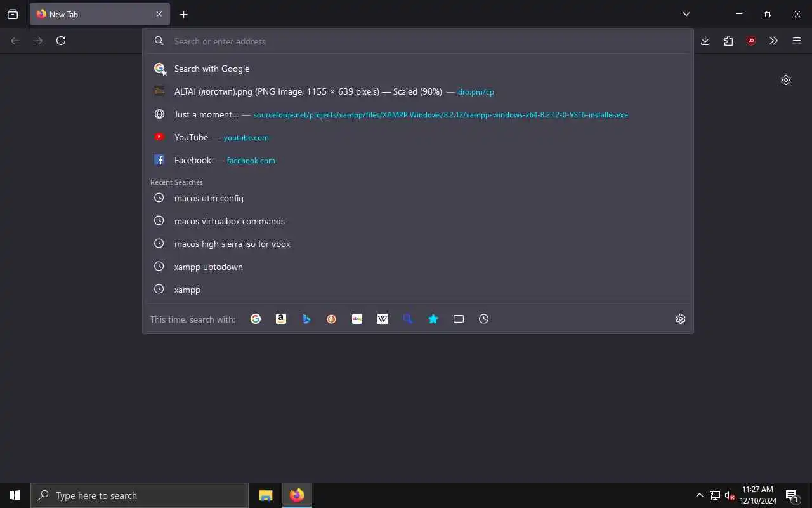Image resolution: width=812 pixels, height=508 pixels.
Task: Reload the current page
Action: coord(61,41)
